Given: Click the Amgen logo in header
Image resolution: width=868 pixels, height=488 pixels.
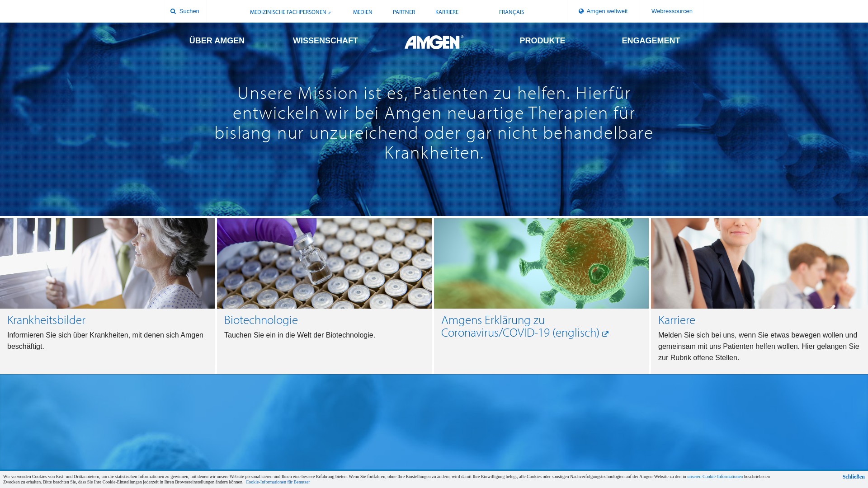Looking at the screenshot, I should click(x=434, y=42).
